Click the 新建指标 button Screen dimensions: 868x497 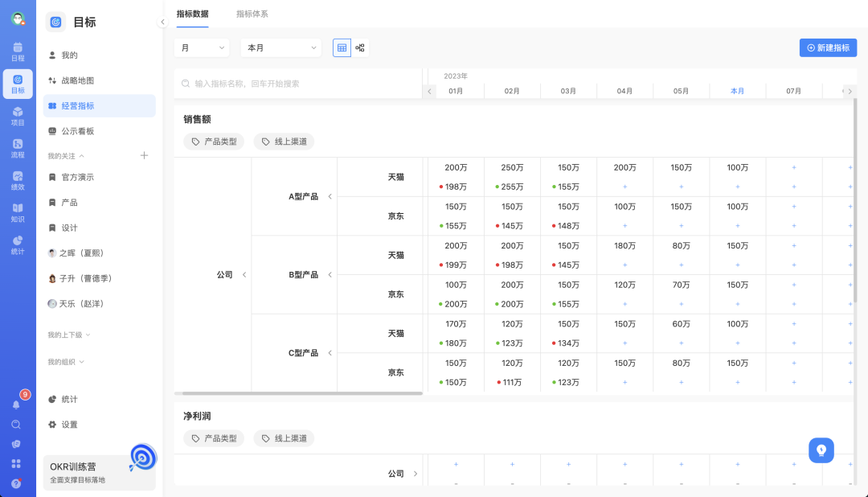pyautogui.click(x=828, y=47)
